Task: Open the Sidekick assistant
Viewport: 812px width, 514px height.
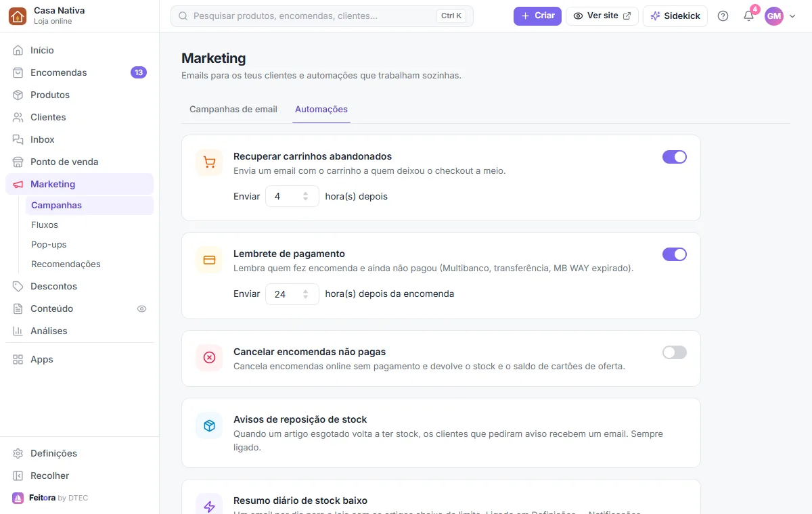Action: 675,16
